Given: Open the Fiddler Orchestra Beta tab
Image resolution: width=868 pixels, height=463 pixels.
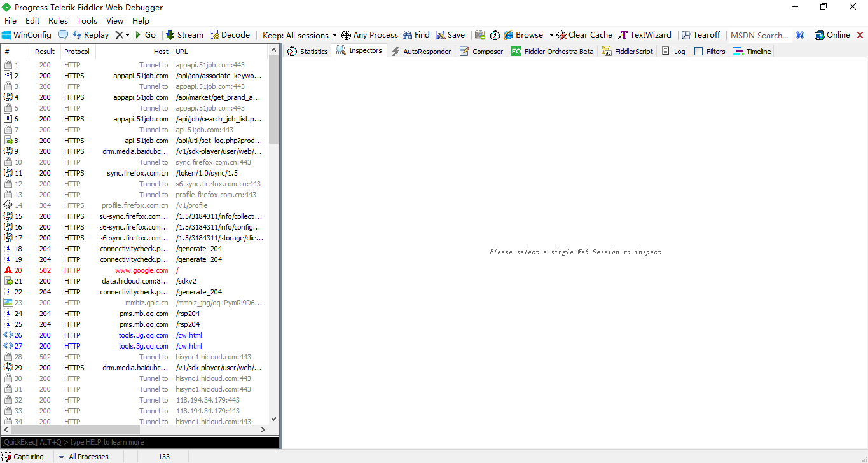Looking at the screenshot, I should pyautogui.click(x=553, y=52).
